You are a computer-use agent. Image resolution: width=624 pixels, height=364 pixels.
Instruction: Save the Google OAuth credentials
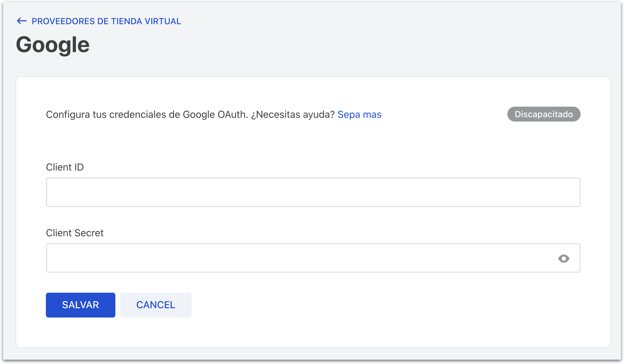80,305
